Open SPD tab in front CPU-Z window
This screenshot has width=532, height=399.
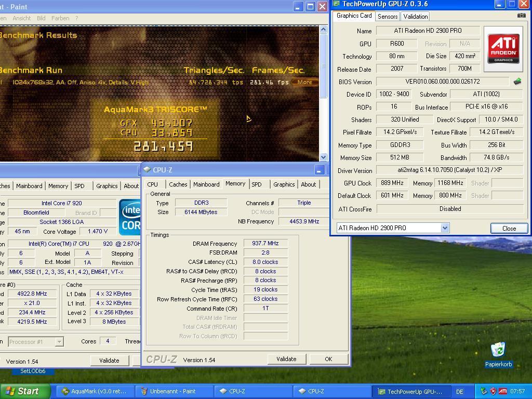257,184
